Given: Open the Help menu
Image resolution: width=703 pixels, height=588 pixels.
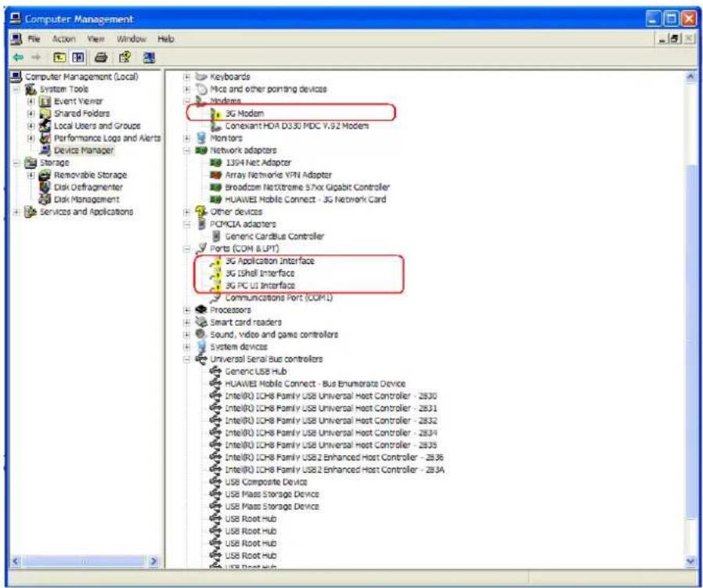Looking at the screenshot, I should click(165, 39).
